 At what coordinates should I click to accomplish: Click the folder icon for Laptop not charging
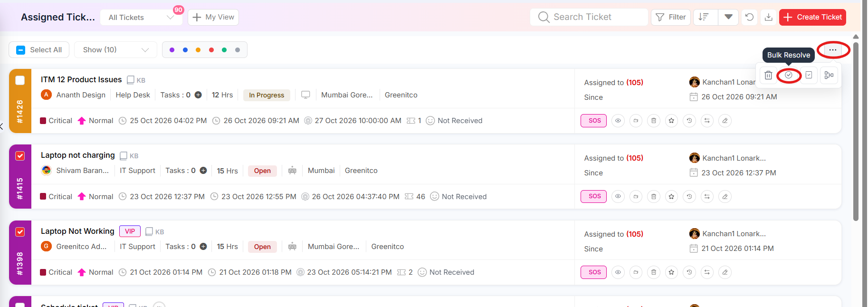(636, 196)
